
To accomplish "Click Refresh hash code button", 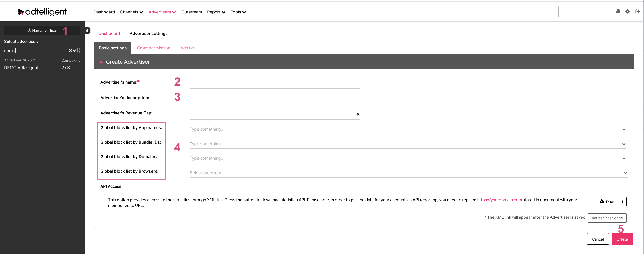I will coord(607,218).
